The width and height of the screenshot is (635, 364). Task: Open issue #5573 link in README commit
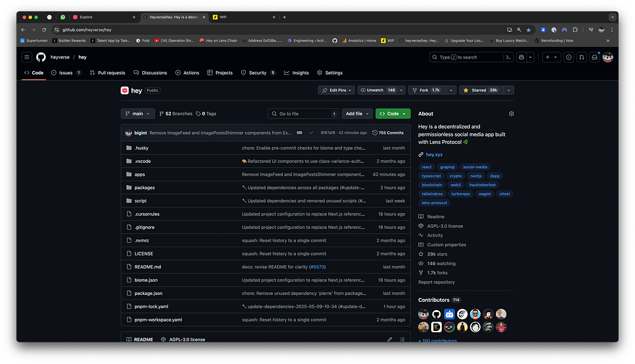pos(317,267)
